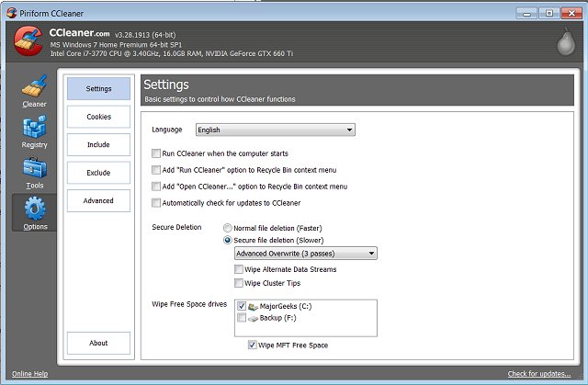Open the Language dropdown set to English
The height and width of the screenshot is (385, 588).
[x=276, y=130]
